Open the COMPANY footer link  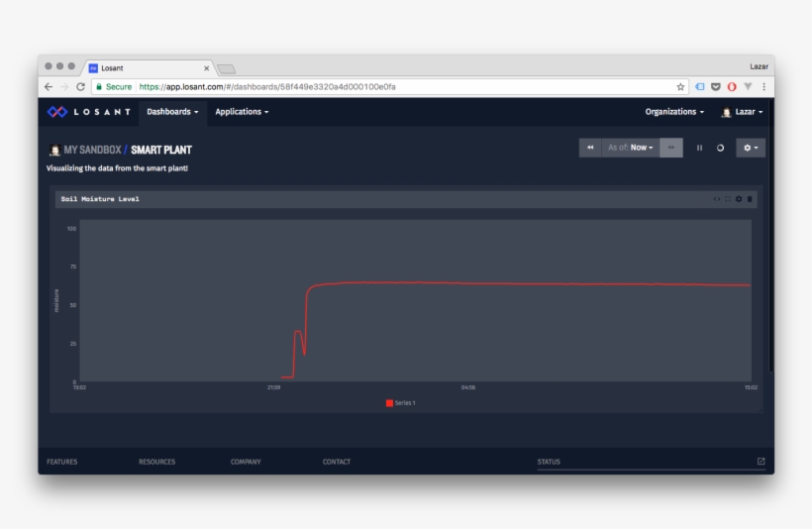coord(246,462)
